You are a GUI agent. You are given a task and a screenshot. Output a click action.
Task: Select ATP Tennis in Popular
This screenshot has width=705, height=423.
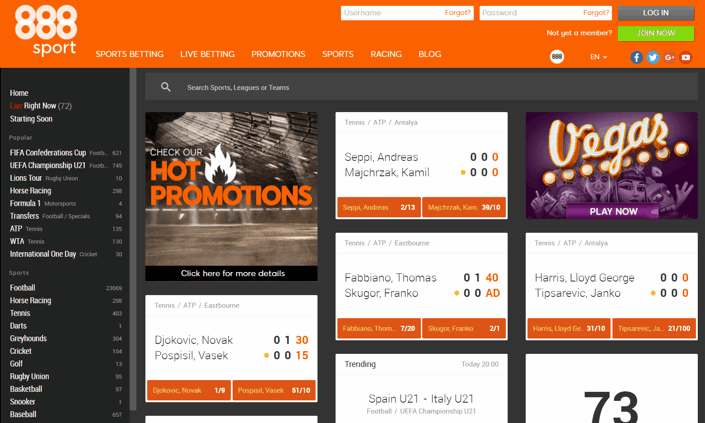pyautogui.click(x=66, y=229)
